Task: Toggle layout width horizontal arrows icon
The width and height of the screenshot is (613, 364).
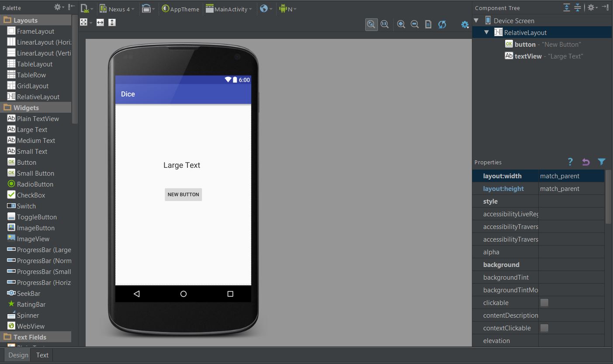Action: pyautogui.click(x=100, y=22)
